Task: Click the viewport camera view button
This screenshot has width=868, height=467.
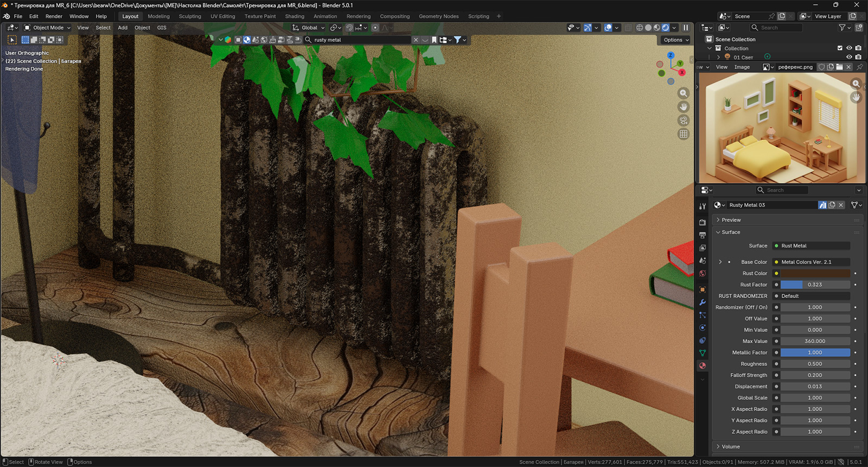Action: coord(684,121)
